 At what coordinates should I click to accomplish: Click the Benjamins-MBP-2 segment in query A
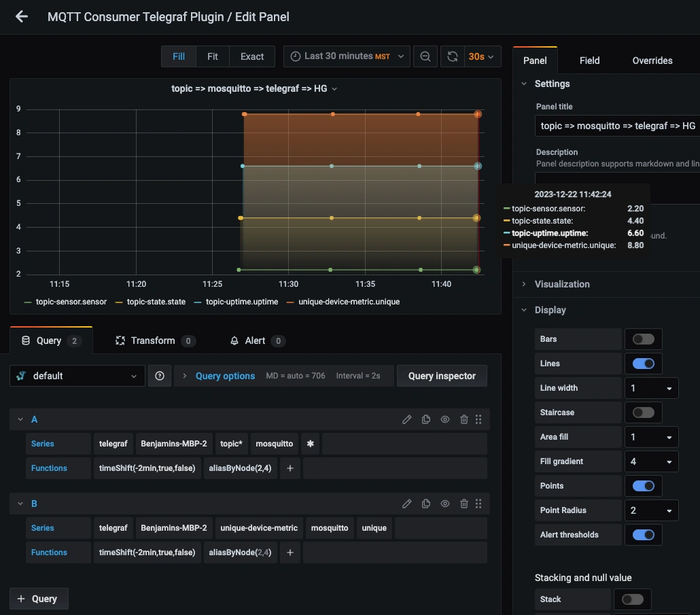(x=174, y=444)
